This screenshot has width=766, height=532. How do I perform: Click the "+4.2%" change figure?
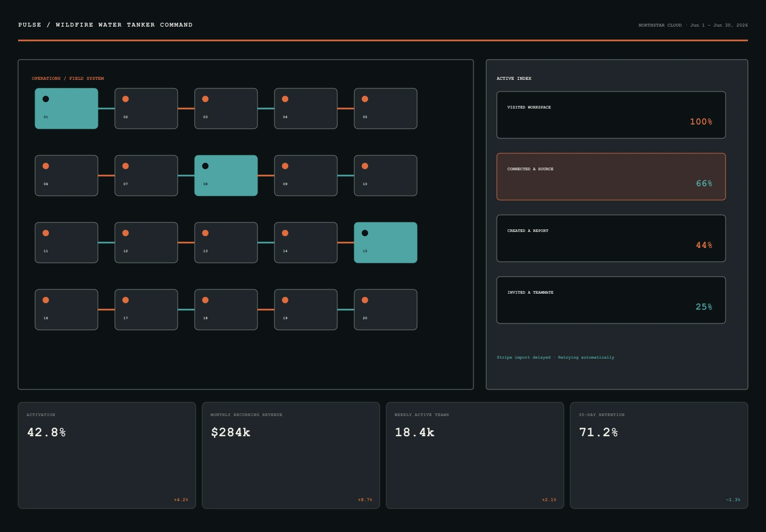coord(181,500)
